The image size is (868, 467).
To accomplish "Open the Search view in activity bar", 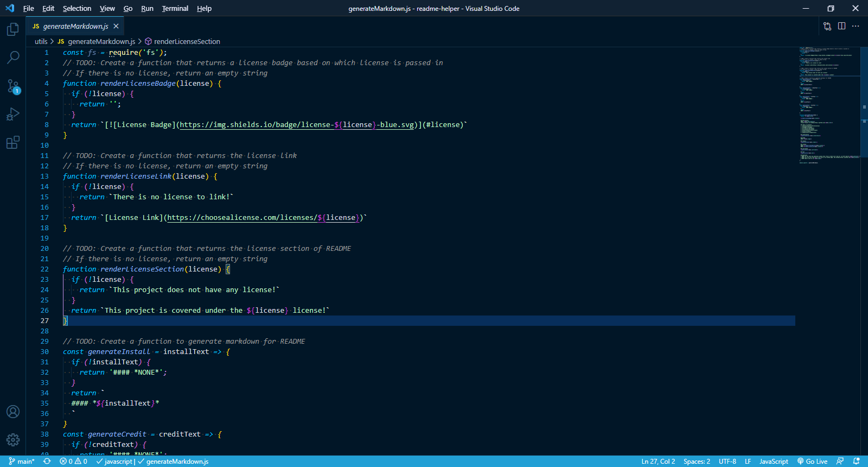I will coord(13,57).
